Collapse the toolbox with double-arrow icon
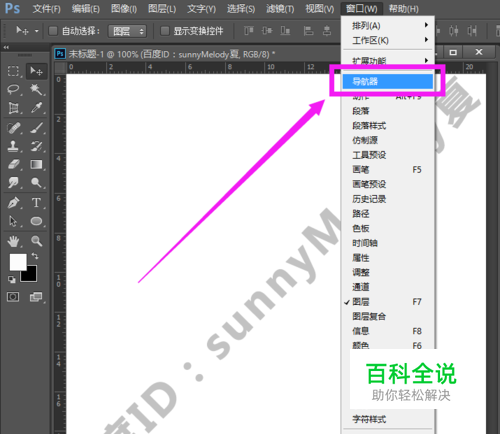The image size is (500, 434). click(x=6, y=47)
